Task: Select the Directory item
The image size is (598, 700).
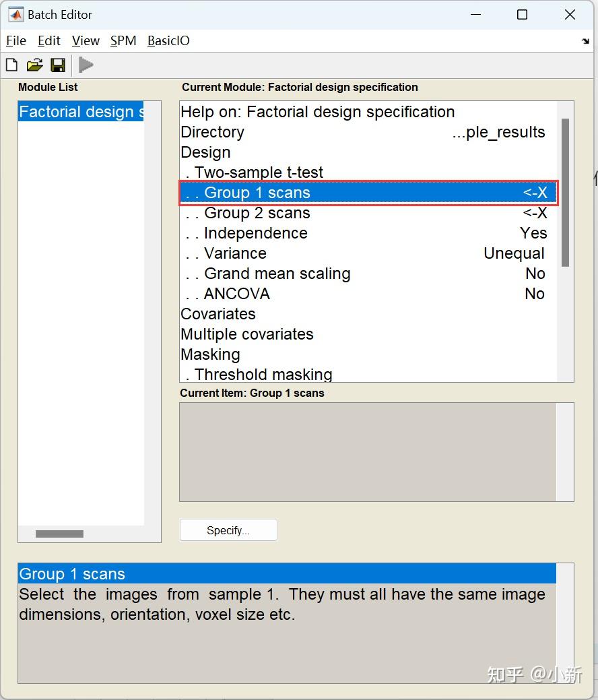Action: 212,132
